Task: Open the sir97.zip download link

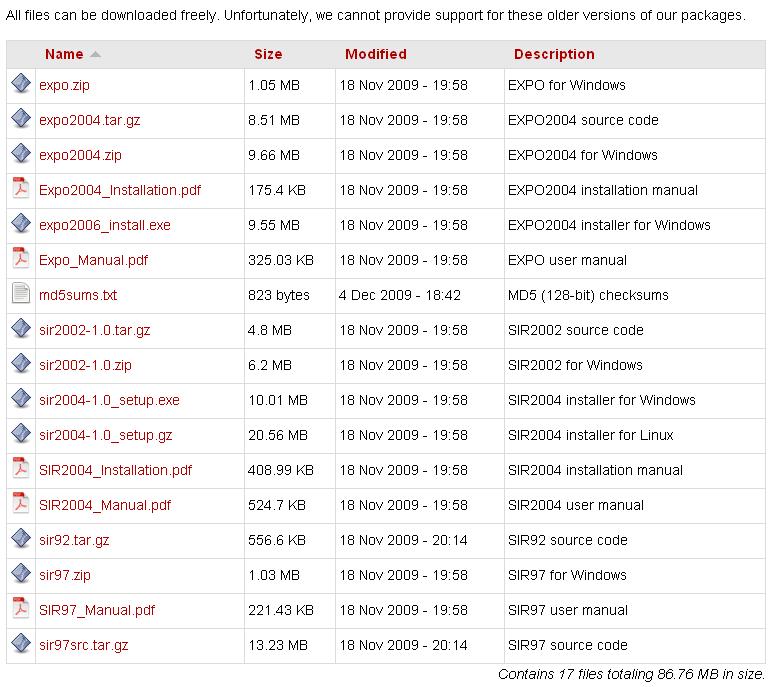Action: (x=65, y=575)
